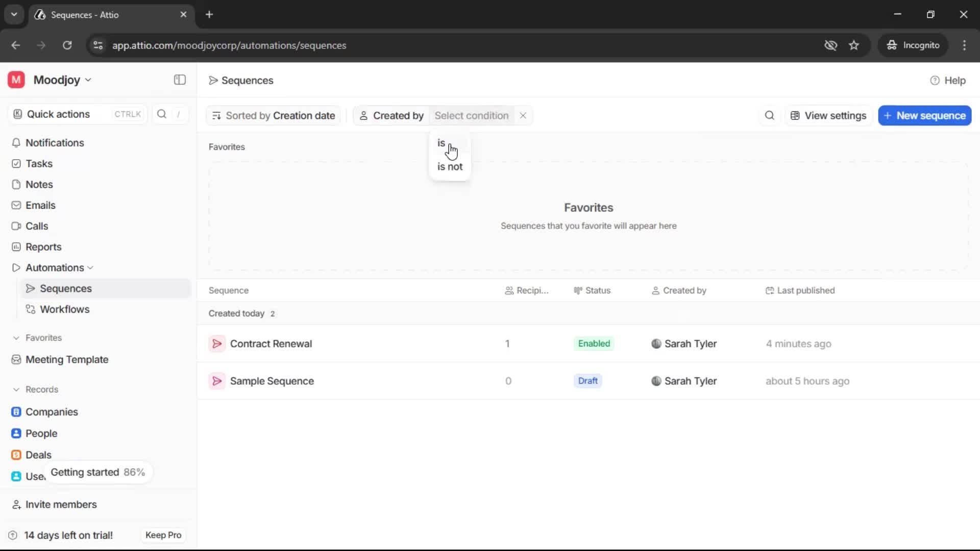
Task: Open the Moodjoy workspace dropdown
Action: (x=62, y=80)
